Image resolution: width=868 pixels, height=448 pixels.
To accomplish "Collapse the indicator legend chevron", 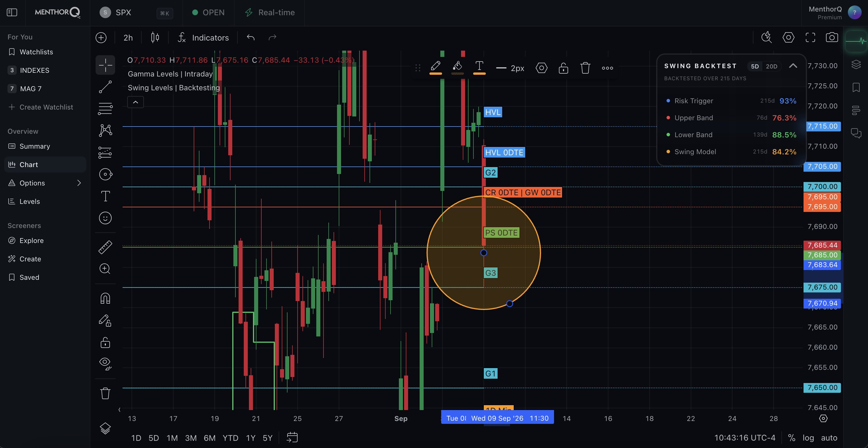I will coord(136,102).
